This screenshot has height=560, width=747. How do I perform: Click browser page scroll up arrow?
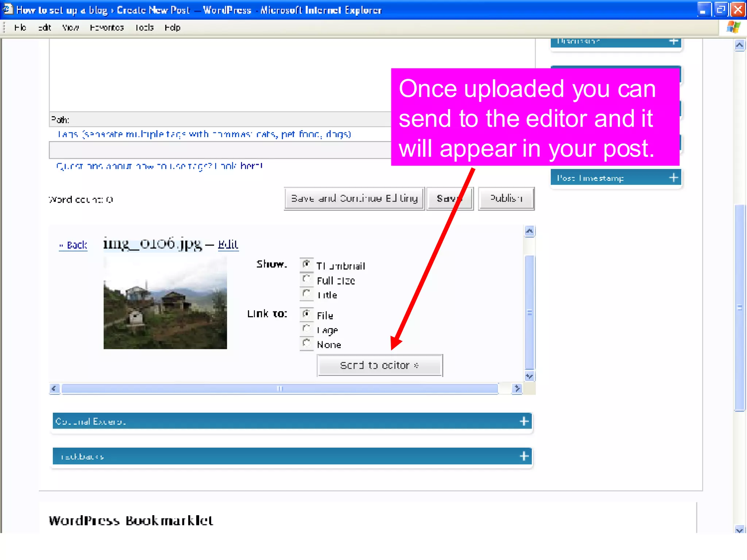[740, 45]
